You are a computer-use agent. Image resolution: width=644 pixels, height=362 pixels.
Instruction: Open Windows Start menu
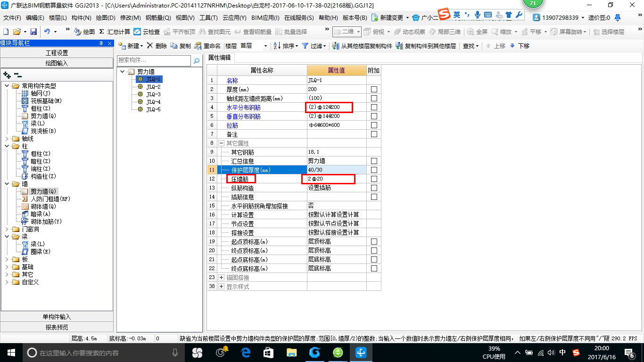[x=11, y=352]
